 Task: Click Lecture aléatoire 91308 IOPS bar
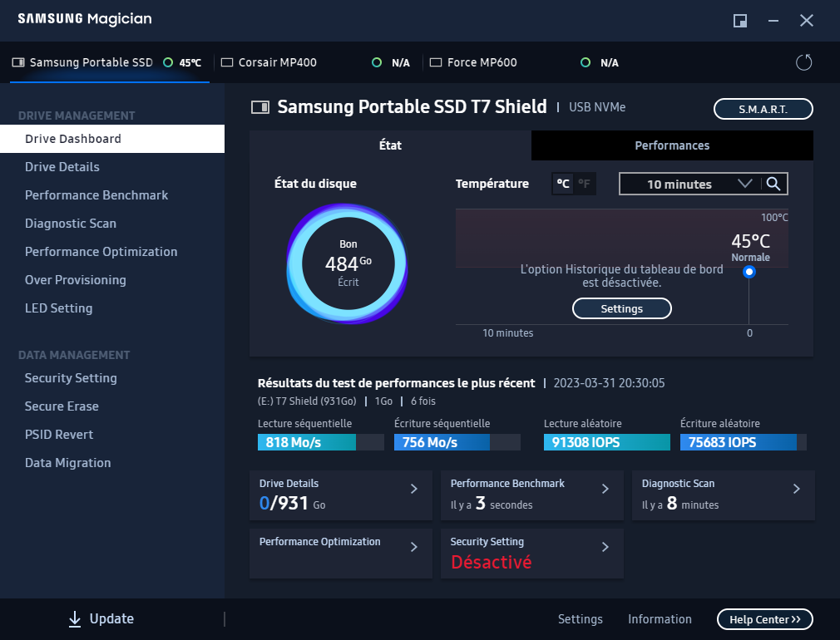point(606,442)
